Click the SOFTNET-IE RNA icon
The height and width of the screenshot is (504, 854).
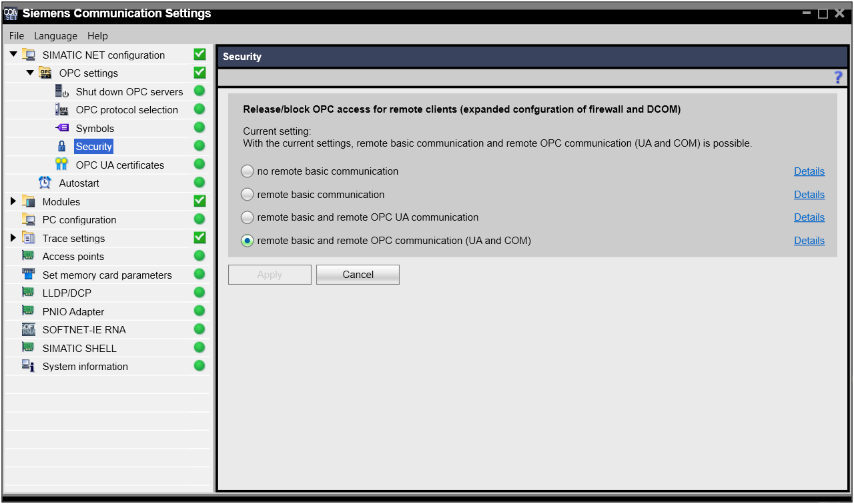click(29, 329)
